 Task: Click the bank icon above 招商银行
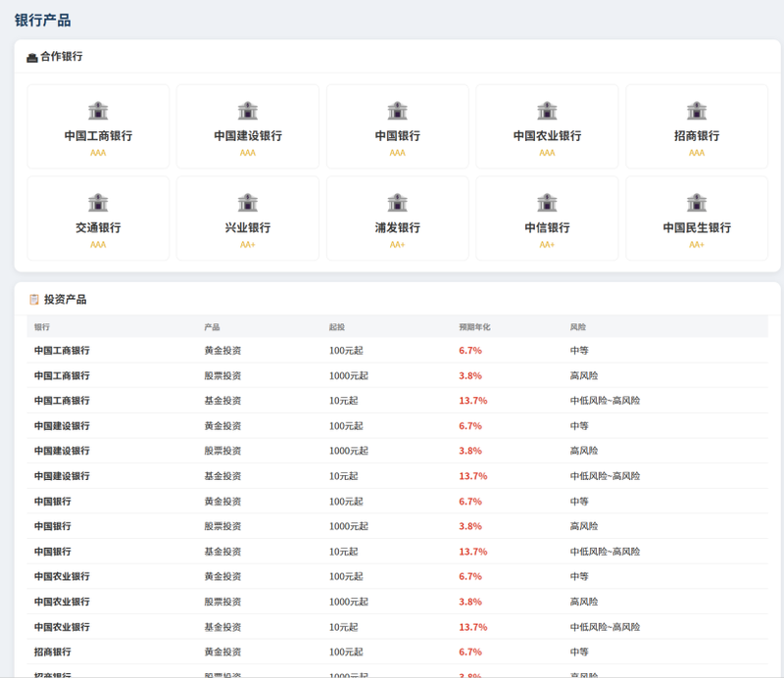(697, 111)
